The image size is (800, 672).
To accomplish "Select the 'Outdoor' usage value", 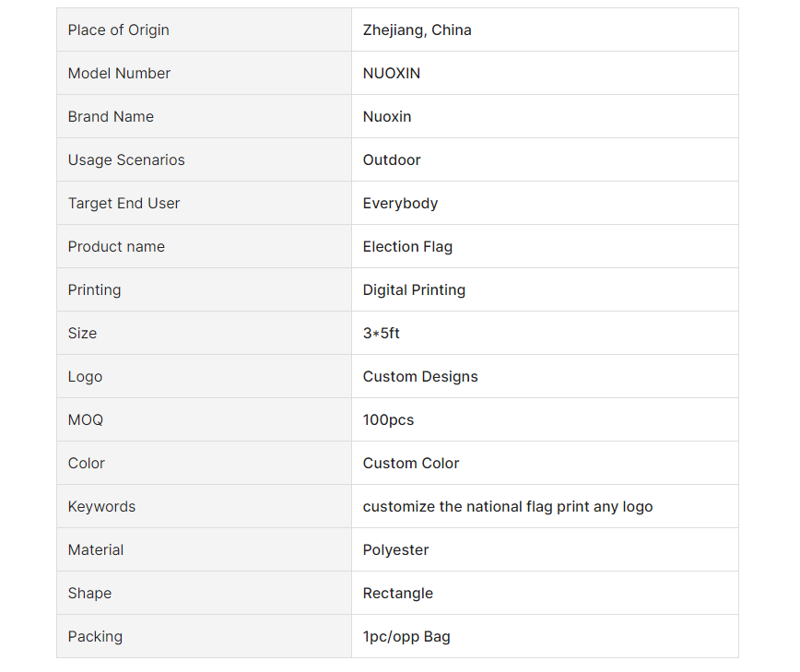I will tap(392, 160).
